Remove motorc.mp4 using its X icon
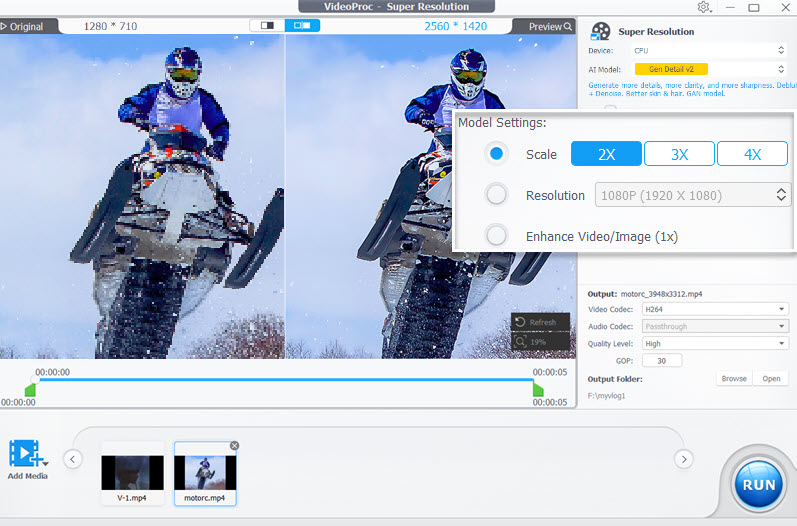 [x=234, y=445]
